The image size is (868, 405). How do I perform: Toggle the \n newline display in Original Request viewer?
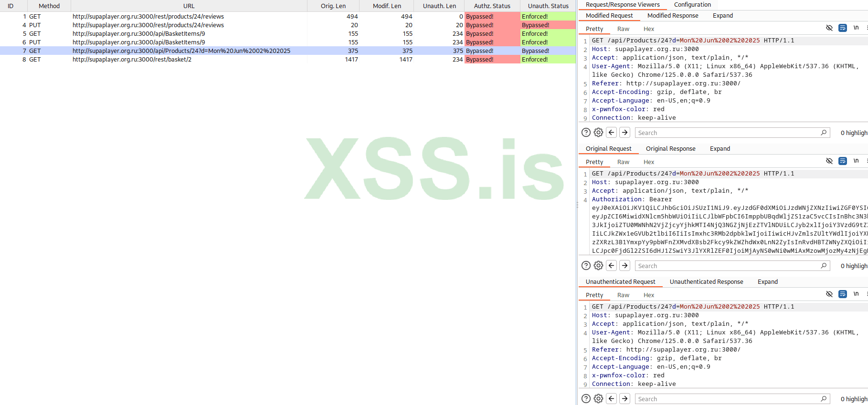coord(856,161)
